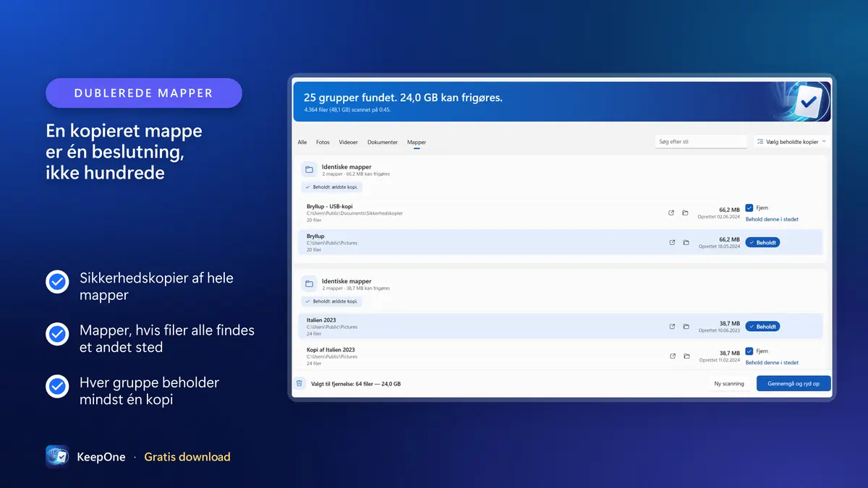Open the Bryllup - USB-kopi folder externally
The image size is (868, 488).
tap(671, 213)
